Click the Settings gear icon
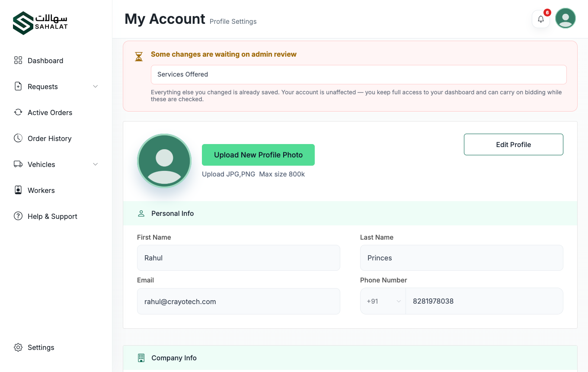This screenshot has height=372, width=588. pyautogui.click(x=18, y=347)
